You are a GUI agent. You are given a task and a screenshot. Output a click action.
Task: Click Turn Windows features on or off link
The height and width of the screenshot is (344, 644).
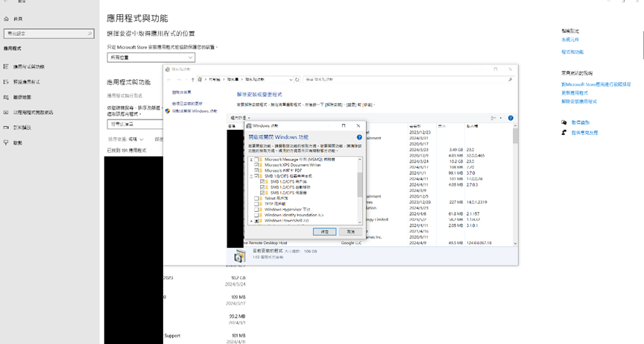[x=195, y=111]
